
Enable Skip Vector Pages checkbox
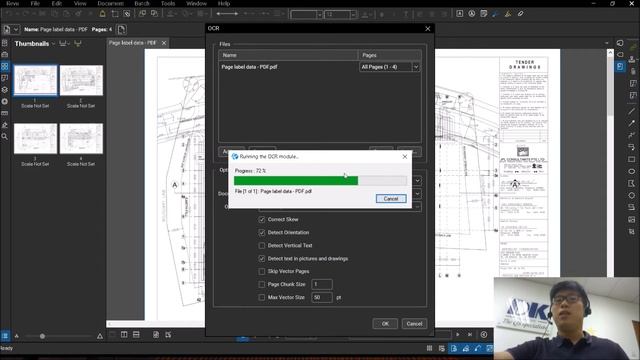tap(262, 271)
